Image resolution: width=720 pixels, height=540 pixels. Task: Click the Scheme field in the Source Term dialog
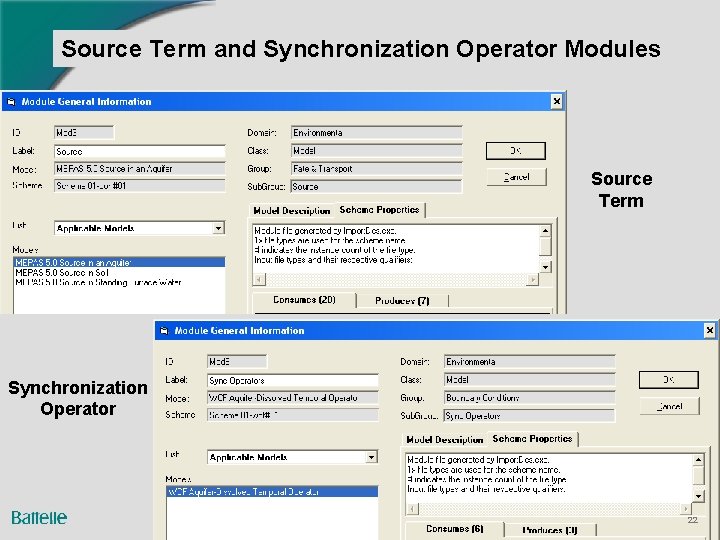pos(140,186)
